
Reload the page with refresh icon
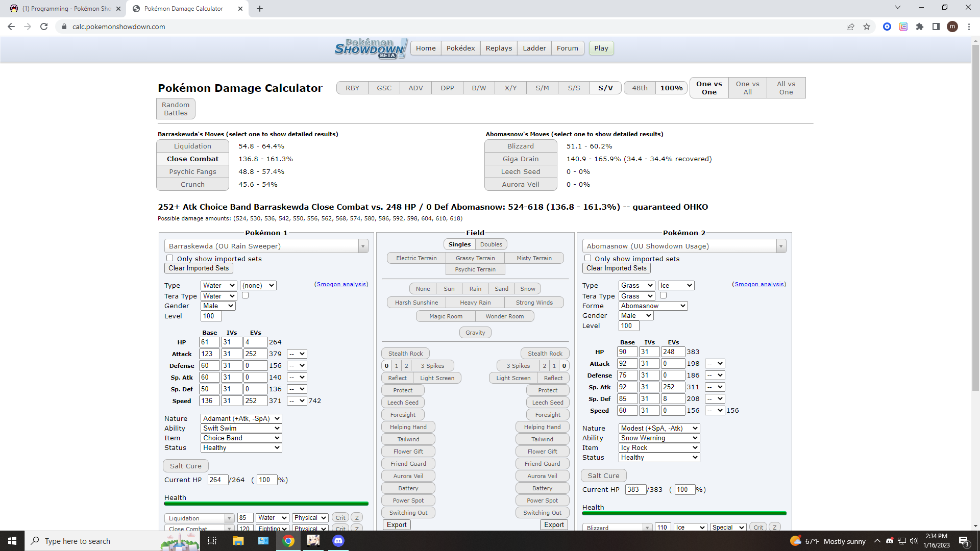(x=44, y=27)
